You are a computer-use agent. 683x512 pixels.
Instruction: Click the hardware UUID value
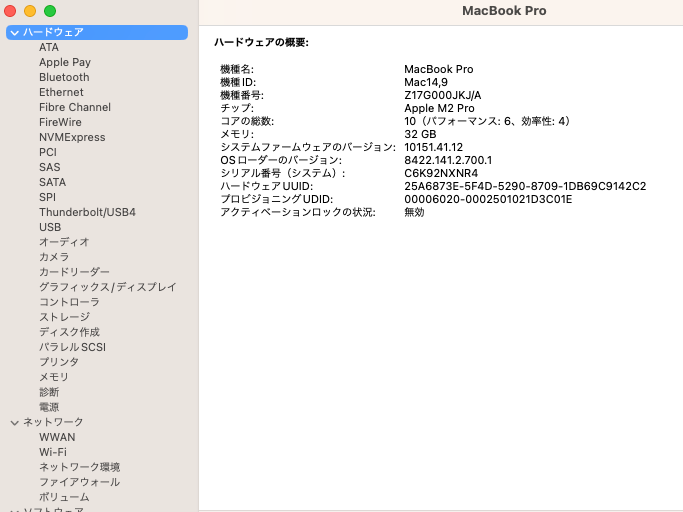click(525, 186)
